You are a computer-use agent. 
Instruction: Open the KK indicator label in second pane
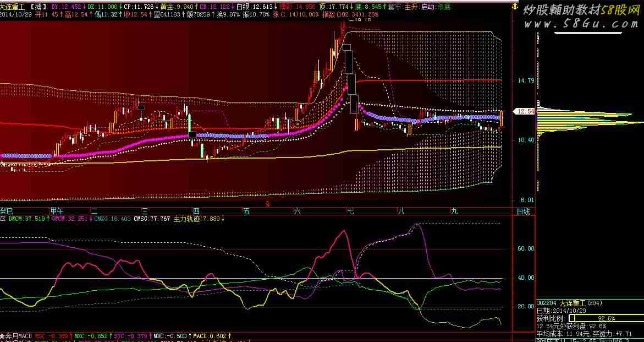coord(3,219)
